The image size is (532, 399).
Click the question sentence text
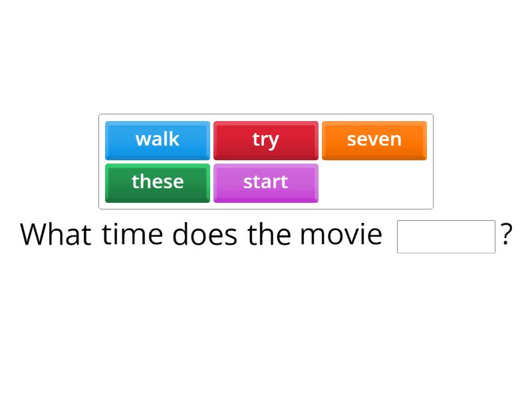(x=199, y=234)
